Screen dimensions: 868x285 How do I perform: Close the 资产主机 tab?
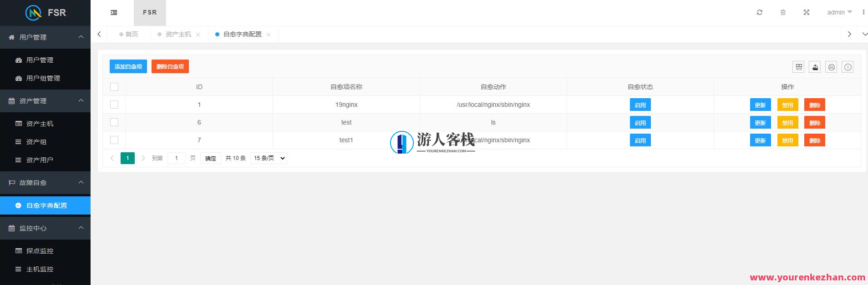pos(198,35)
